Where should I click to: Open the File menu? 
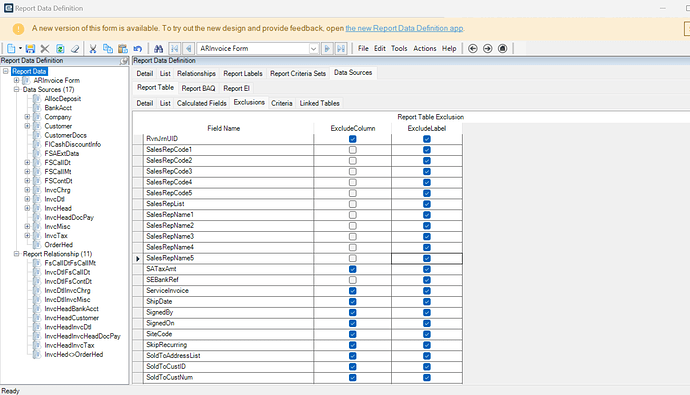pos(363,48)
